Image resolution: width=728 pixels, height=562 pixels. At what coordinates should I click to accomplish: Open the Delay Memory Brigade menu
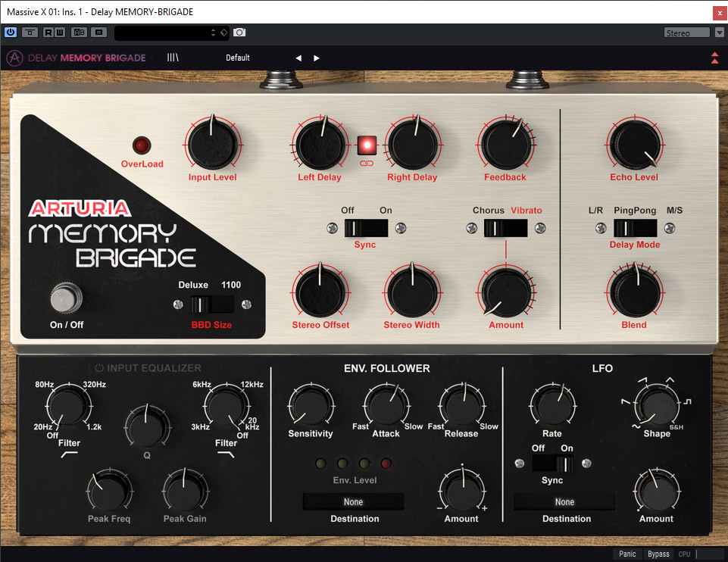[86, 58]
